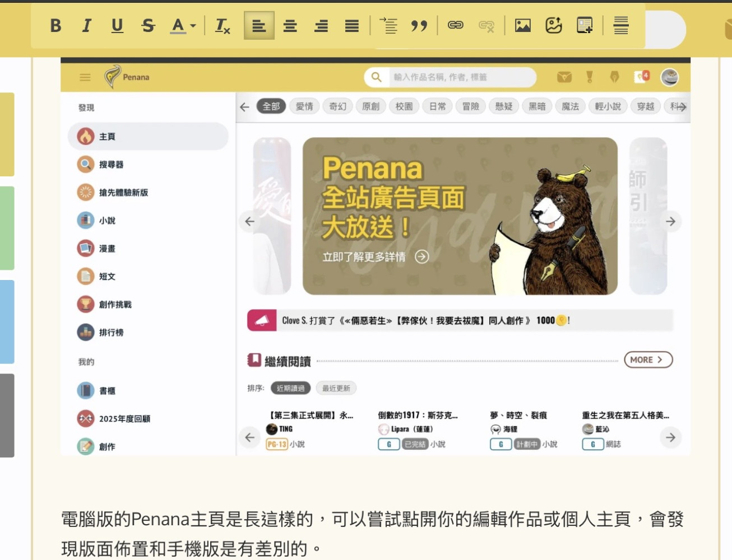Viewport: 732px width, 560px height.
Task: Select the 輕小說 category tab
Action: (x=608, y=106)
